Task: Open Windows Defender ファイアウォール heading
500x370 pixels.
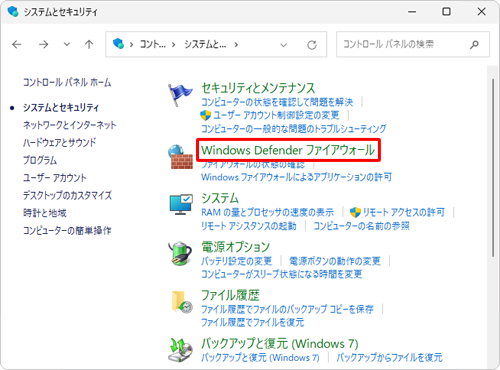Action: 288,150
